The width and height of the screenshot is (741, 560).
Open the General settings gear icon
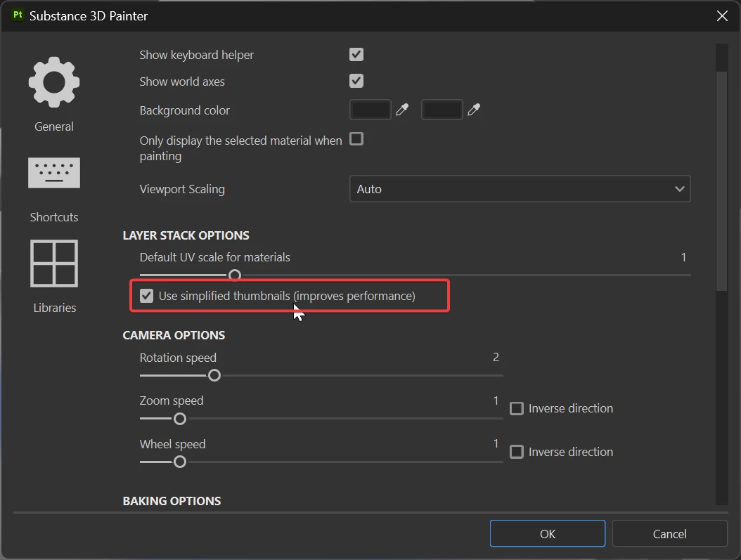click(x=54, y=82)
